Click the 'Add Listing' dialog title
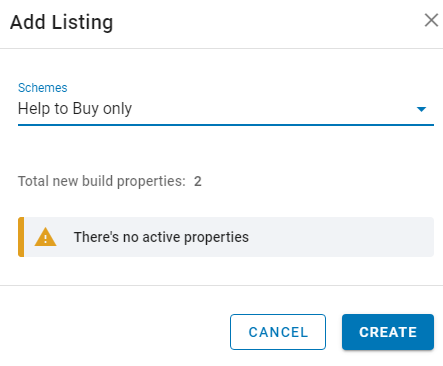The width and height of the screenshot is (443, 366). [x=62, y=22]
